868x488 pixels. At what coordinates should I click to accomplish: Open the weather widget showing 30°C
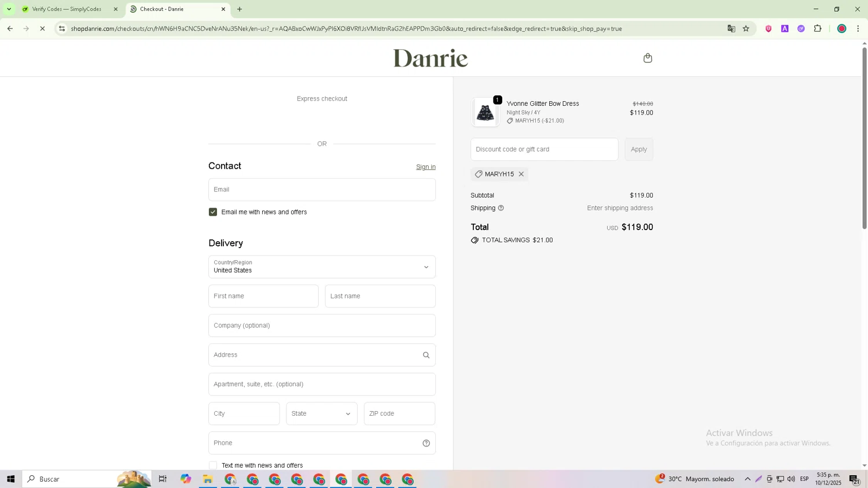tap(694, 479)
